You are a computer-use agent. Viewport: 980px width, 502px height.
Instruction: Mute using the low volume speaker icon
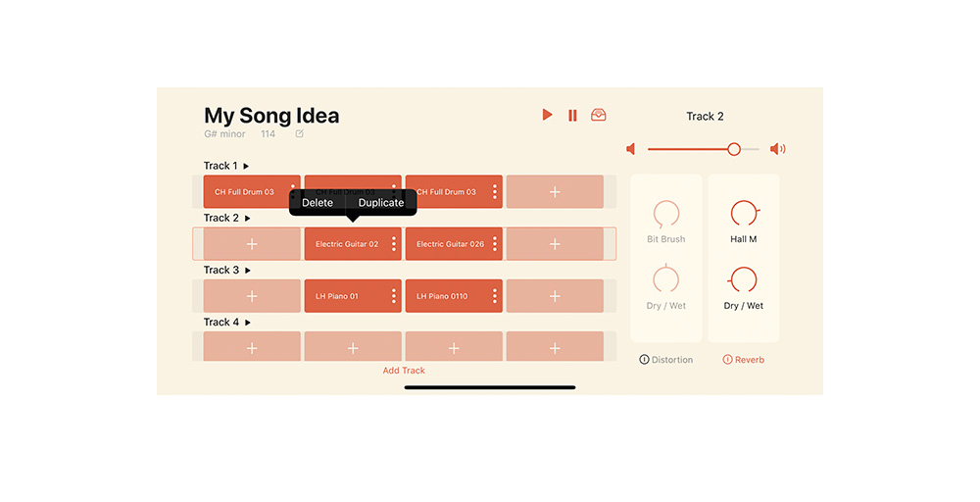pos(631,149)
